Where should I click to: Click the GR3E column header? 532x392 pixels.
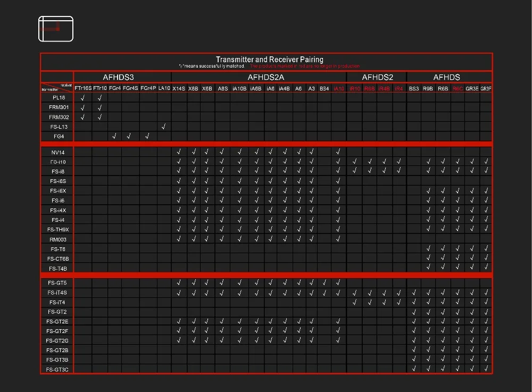click(x=472, y=88)
